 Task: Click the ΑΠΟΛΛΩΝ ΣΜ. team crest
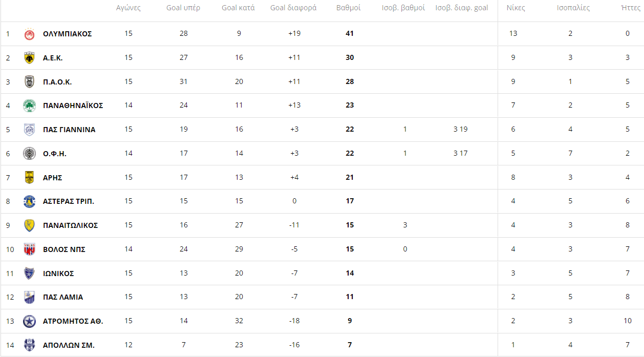29,345
